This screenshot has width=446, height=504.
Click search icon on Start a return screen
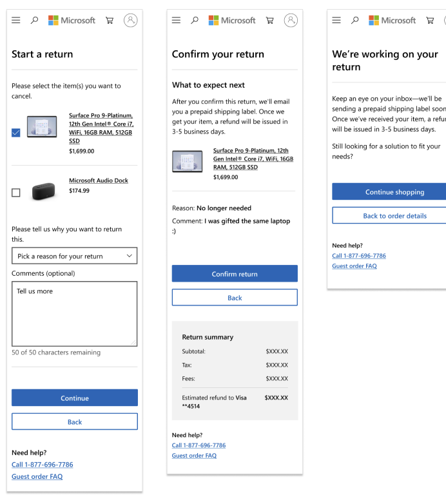point(35,21)
